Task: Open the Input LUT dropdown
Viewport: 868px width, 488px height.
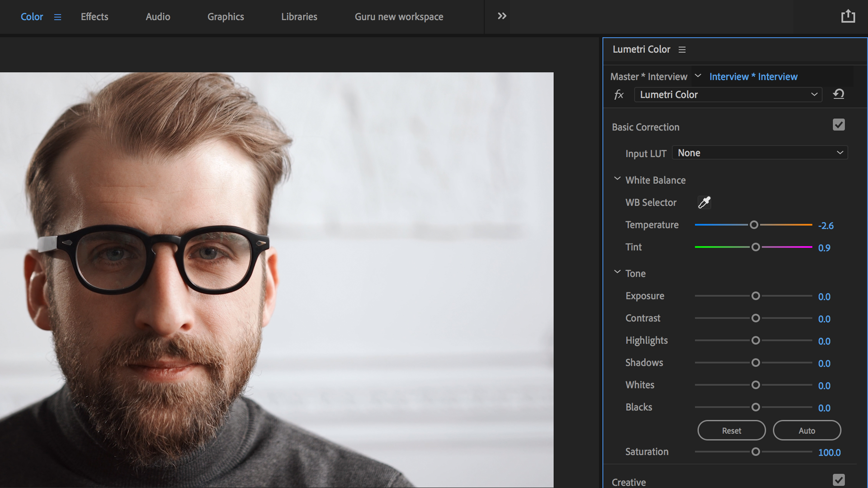Action: (x=759, y=153)
